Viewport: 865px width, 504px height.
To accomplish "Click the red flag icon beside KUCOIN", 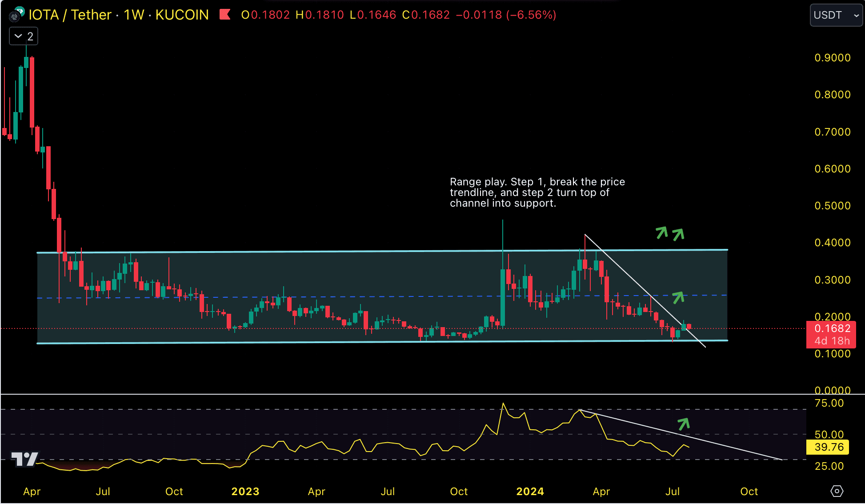I will (x=225, y=15).
